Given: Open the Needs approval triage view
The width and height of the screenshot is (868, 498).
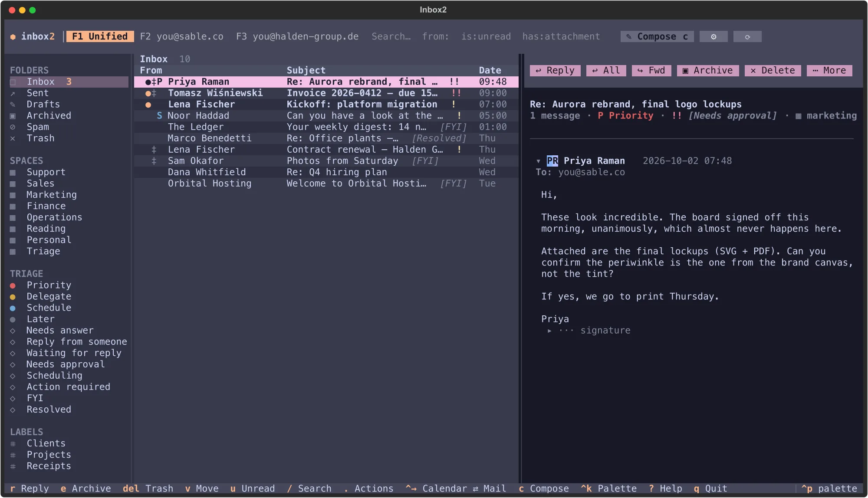Looking at the screenshot, I should click(x=65, y=364).
